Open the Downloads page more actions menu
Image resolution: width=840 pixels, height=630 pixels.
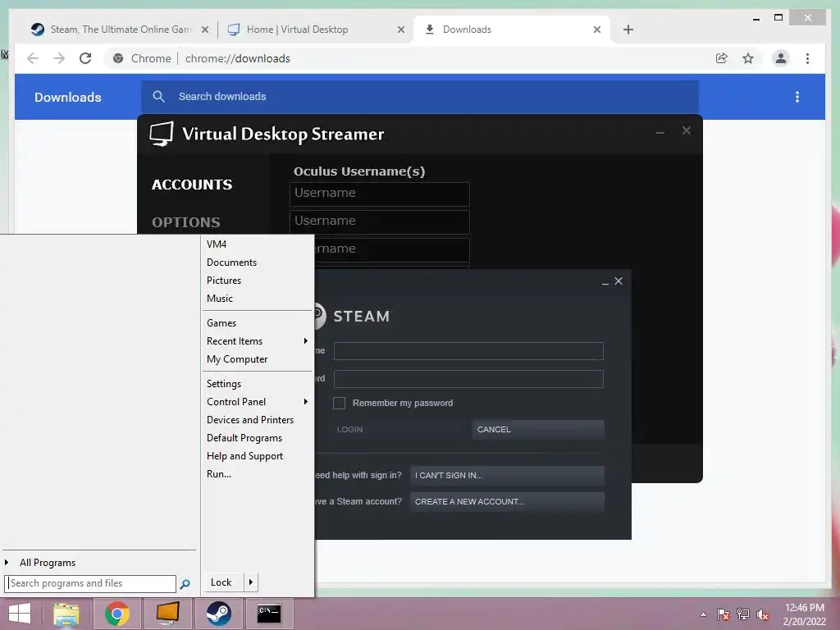(x=797, y=97)
